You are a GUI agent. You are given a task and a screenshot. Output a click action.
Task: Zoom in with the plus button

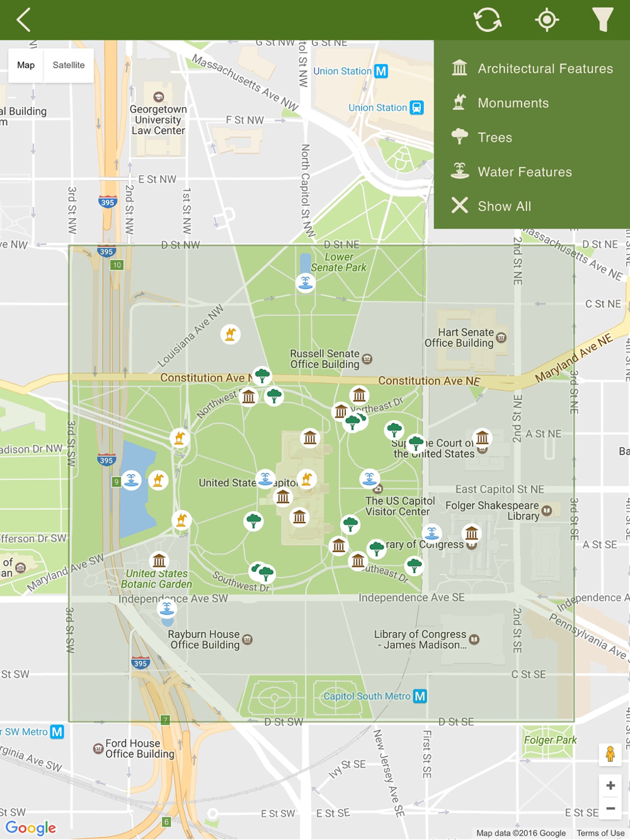pyautogui.click(x=610, y=785)
